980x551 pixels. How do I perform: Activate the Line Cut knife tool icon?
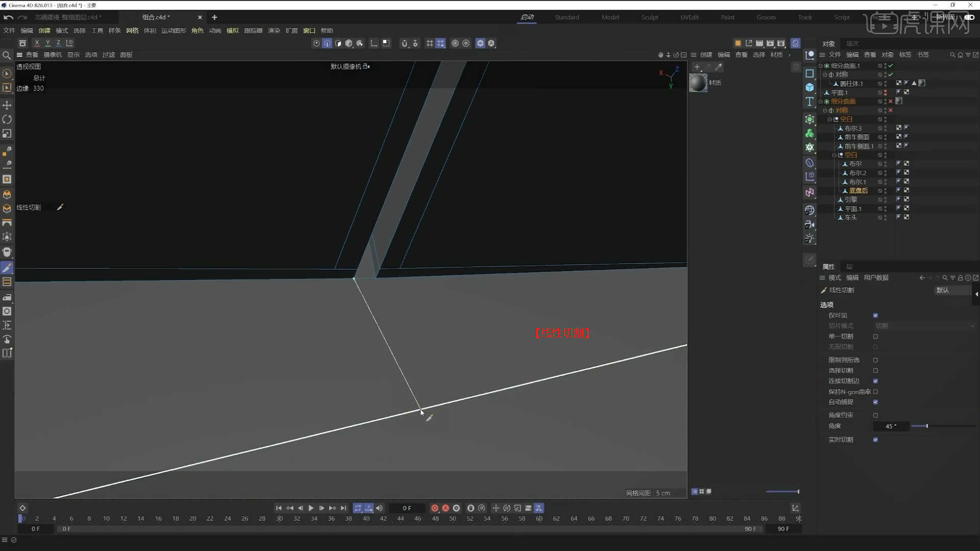[7, 268]
